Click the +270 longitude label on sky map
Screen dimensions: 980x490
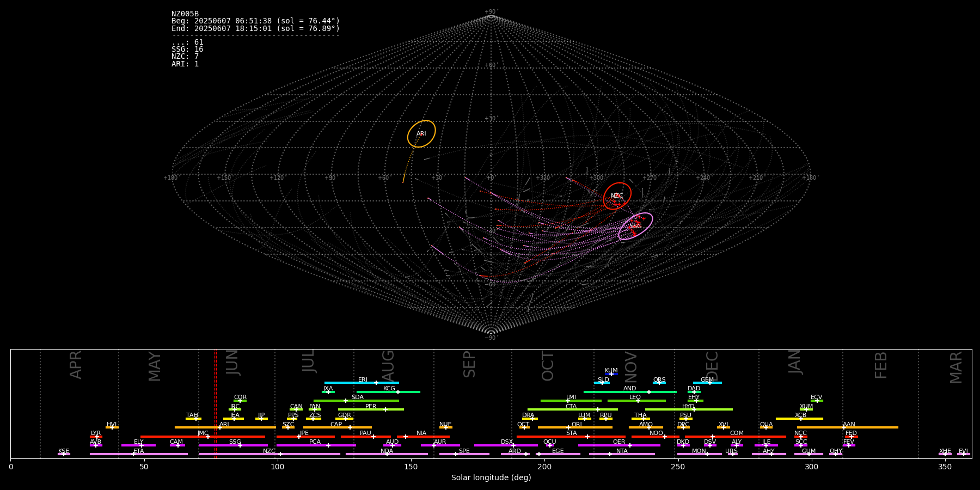point(650,178)
